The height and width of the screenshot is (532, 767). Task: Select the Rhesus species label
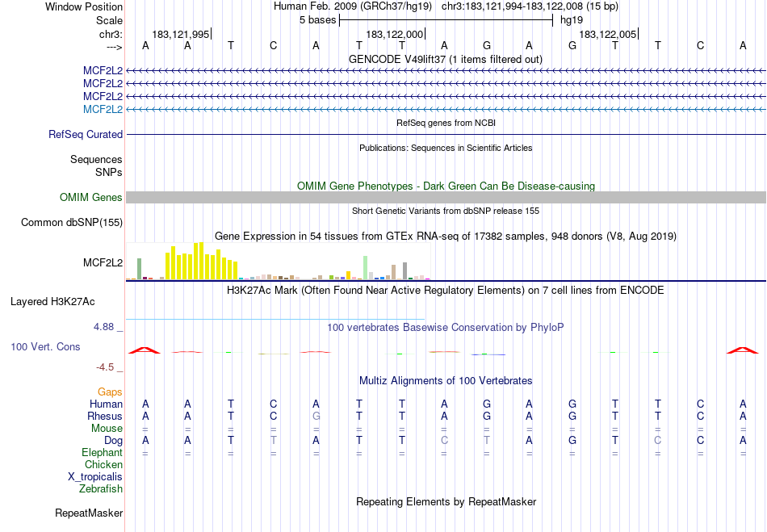coord(105,416)
